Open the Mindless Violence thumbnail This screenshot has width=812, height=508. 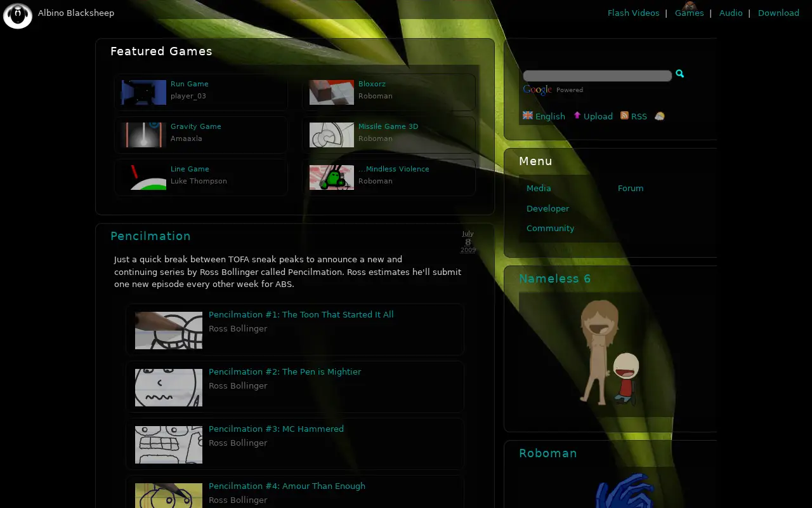pyautogui.click(x=332, y=177)
